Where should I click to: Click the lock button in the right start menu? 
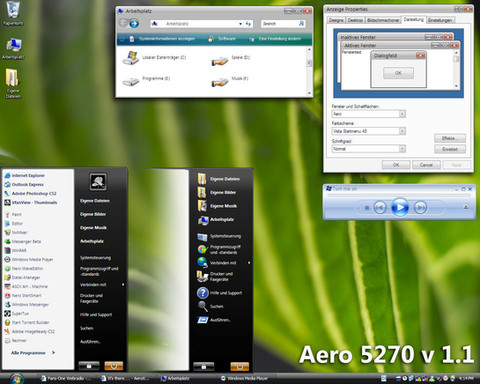click(204, 367)
